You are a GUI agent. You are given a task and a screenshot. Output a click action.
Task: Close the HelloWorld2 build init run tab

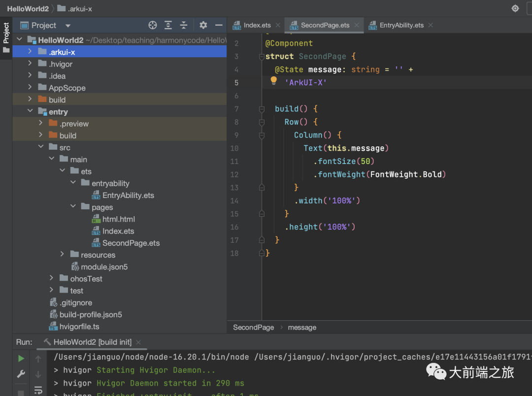(138, 342)
